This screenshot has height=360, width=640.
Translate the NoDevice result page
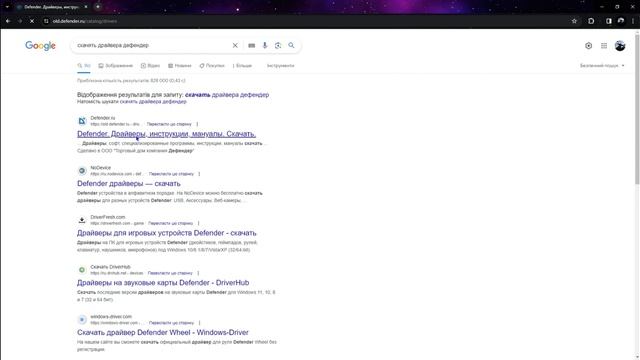[171, 174]
